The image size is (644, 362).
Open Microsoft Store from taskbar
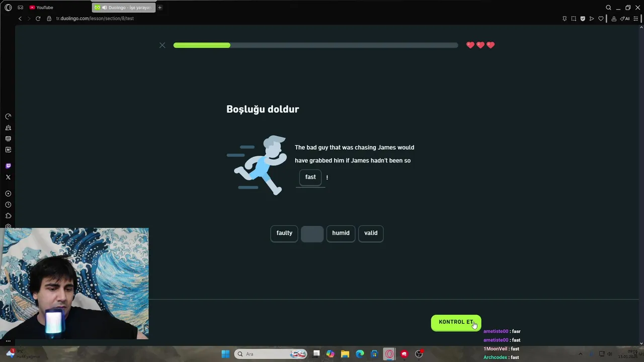(374, 354)
